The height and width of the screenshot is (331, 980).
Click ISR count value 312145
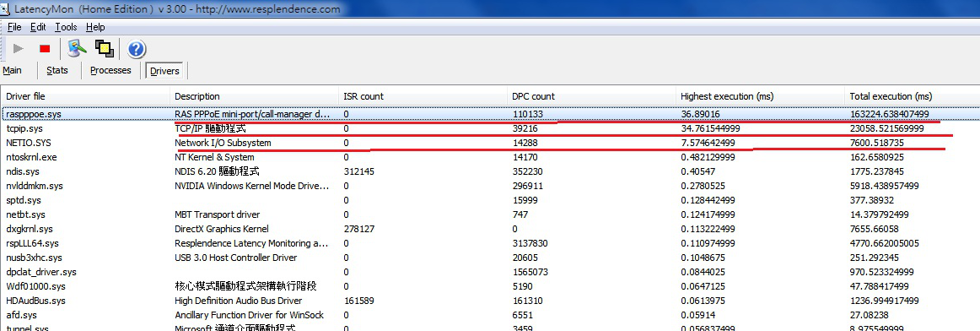click(359, 171)
